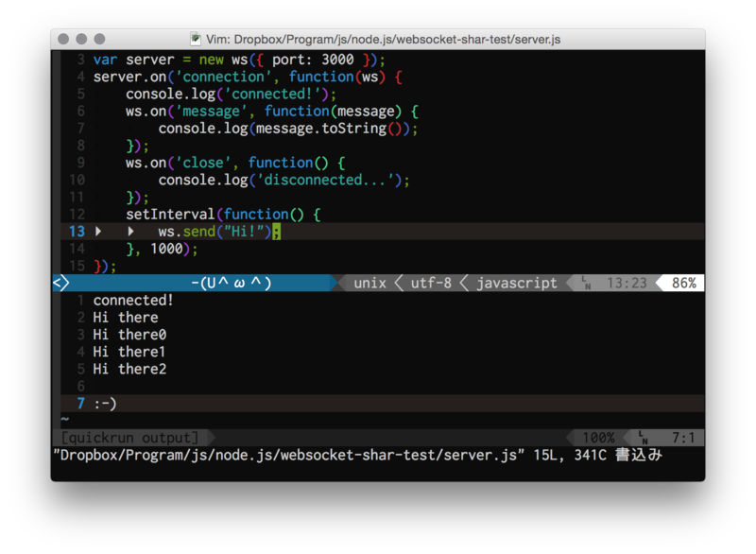
Task: Click the setInterval(function() line
Action: point(223,215)
